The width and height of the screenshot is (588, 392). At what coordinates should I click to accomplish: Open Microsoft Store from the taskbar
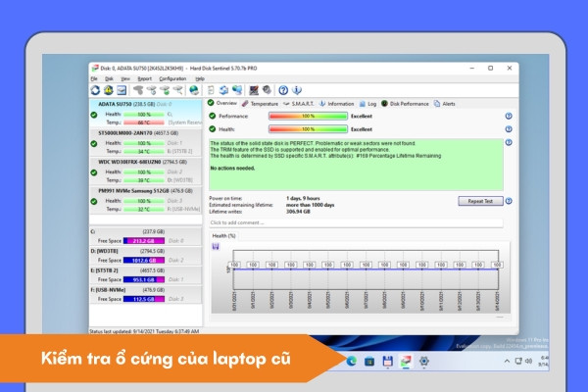click(369, 362)
